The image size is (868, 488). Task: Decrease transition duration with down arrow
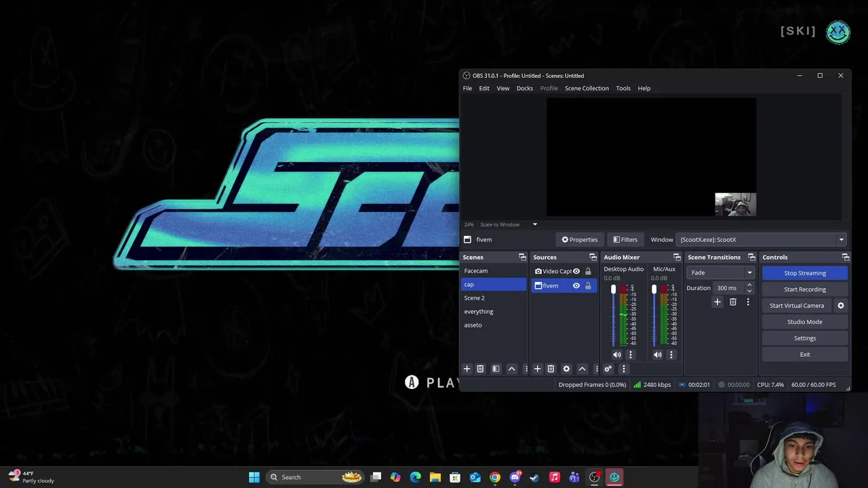click(749, 291)
